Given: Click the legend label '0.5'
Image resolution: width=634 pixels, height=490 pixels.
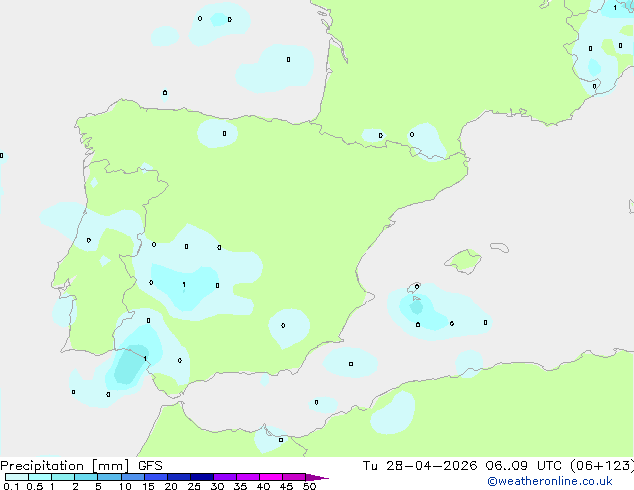Looking at the screenshot, I should point(35,486).
